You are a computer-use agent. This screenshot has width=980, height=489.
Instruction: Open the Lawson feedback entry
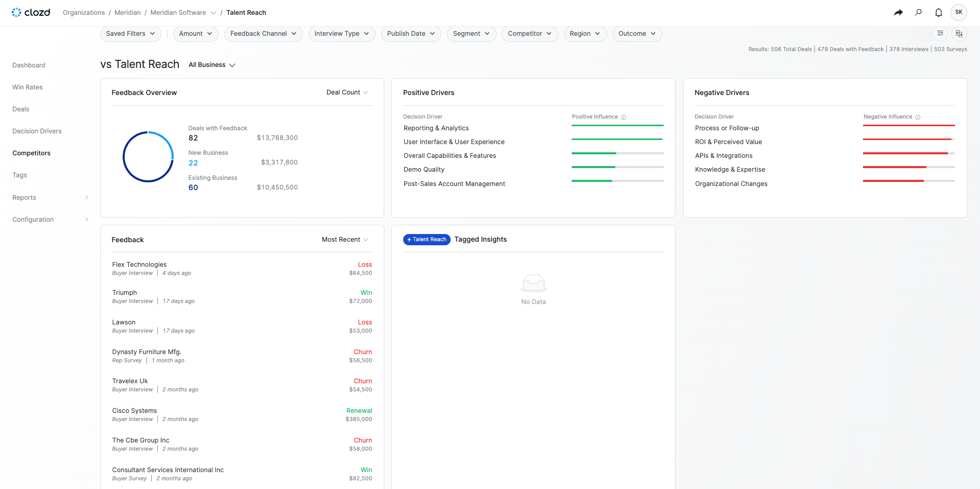tap(242, 327)
